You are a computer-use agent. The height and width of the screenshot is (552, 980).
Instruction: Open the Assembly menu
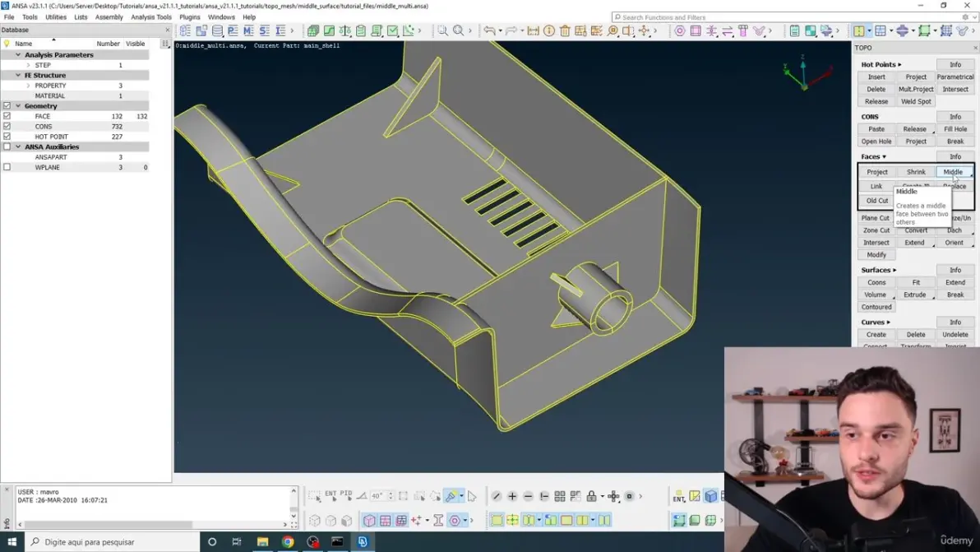[x=109, y=17]
